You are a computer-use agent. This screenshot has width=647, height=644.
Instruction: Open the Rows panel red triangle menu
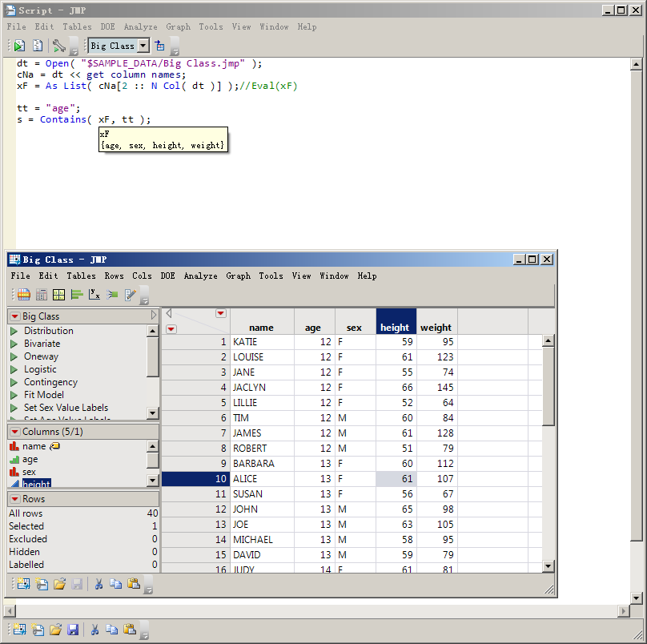point(15,499)
